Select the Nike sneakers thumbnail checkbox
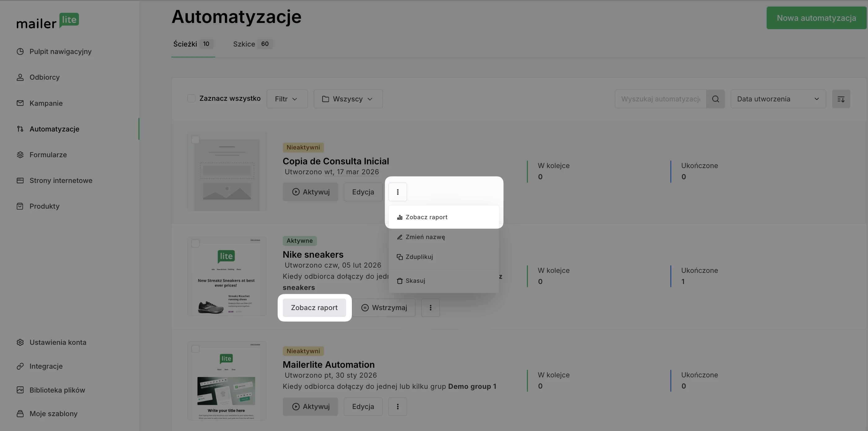 click(195, 243)
